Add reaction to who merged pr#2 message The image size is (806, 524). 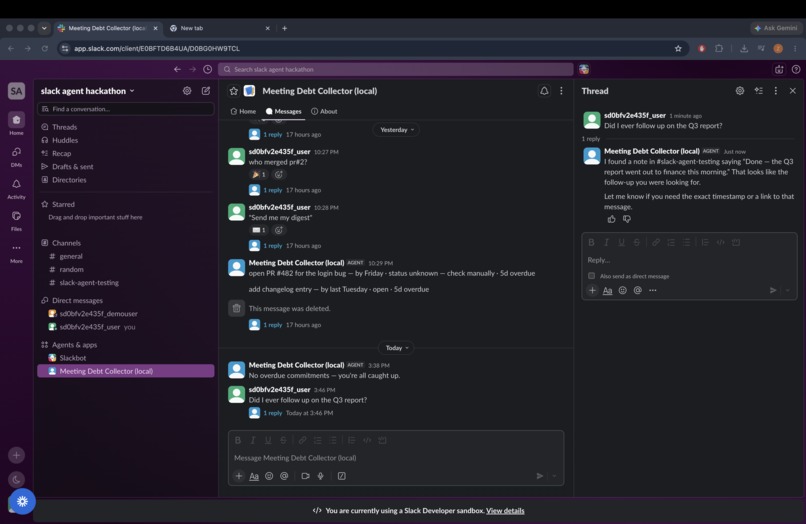(279, 174)
